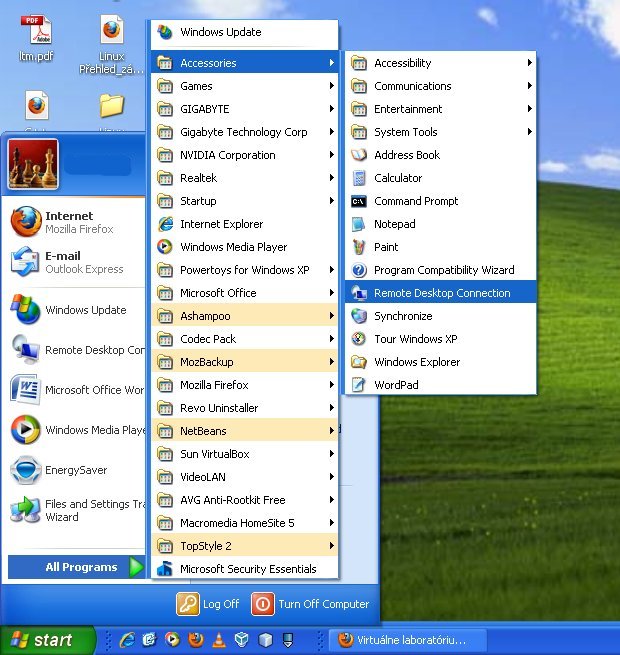Expand the GIGABYTE folder submenu
The image size is (620, 655).
point(244,109)
